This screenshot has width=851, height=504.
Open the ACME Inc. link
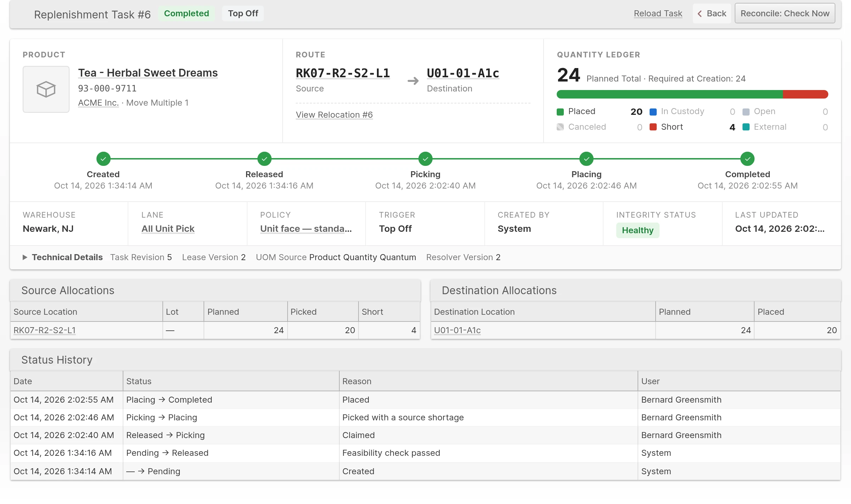point(98,103)
